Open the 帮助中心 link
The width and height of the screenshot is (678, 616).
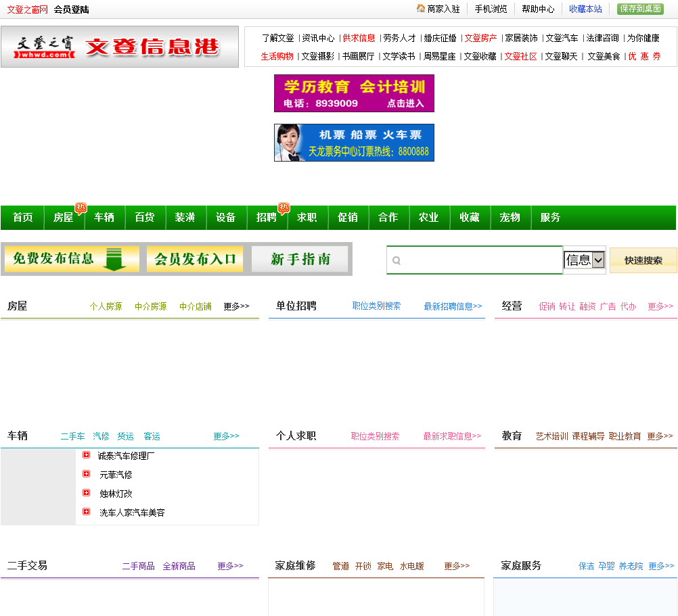[x=538, y=9]
